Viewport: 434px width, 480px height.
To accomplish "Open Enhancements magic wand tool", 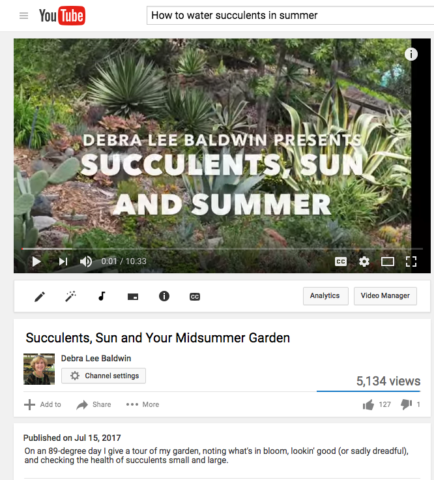I will point(70,296).
